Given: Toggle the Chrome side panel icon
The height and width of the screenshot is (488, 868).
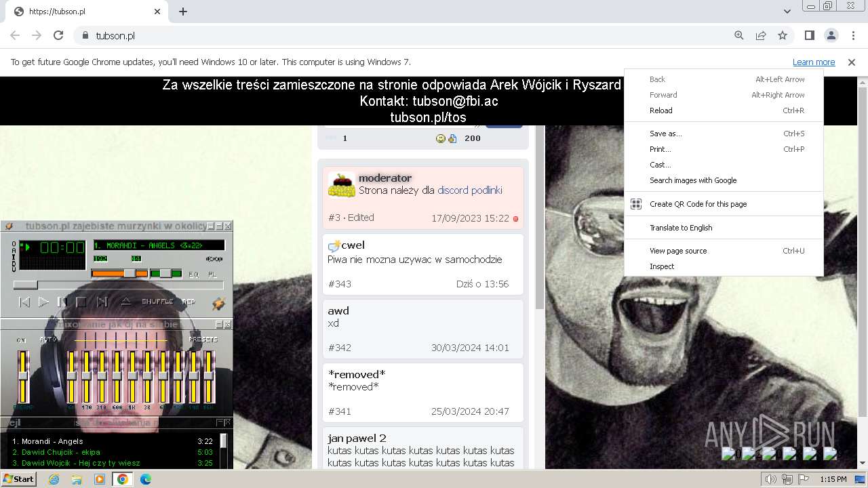Looking at the screenshot, I should [810, 35].
